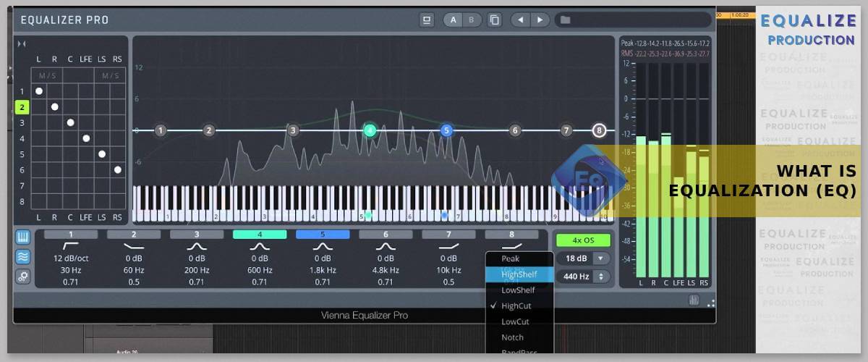
Task: Choose HighShelf from filter type menu
Action: [520, 274]
